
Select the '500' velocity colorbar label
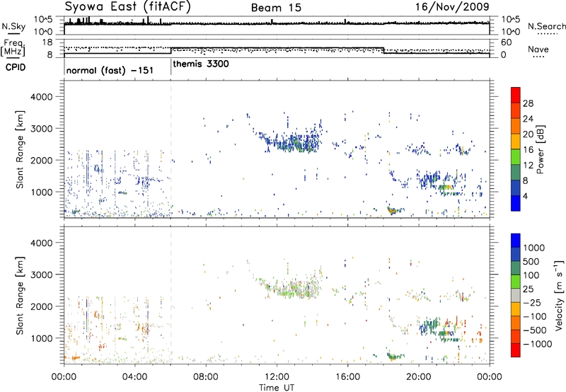(533, 261)
